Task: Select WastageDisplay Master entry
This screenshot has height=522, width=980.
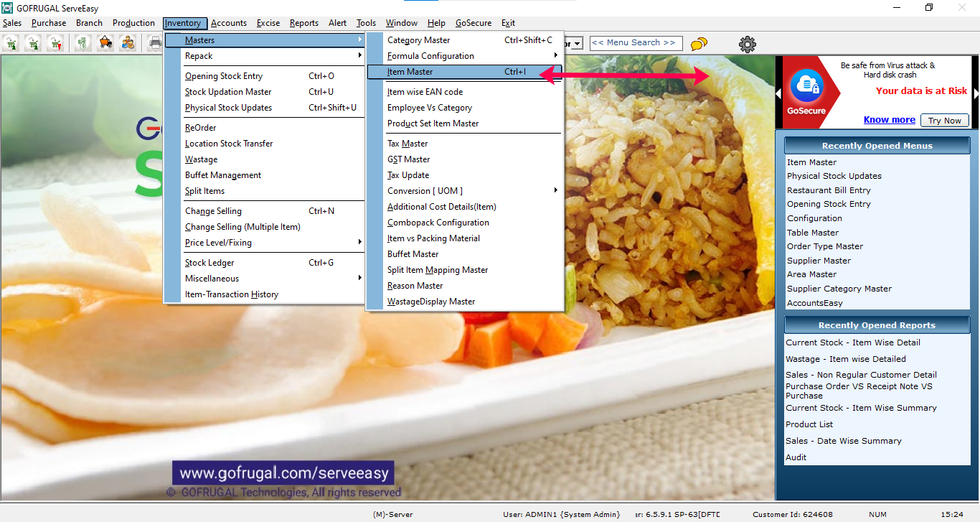Action: click(x=466, y=302)
